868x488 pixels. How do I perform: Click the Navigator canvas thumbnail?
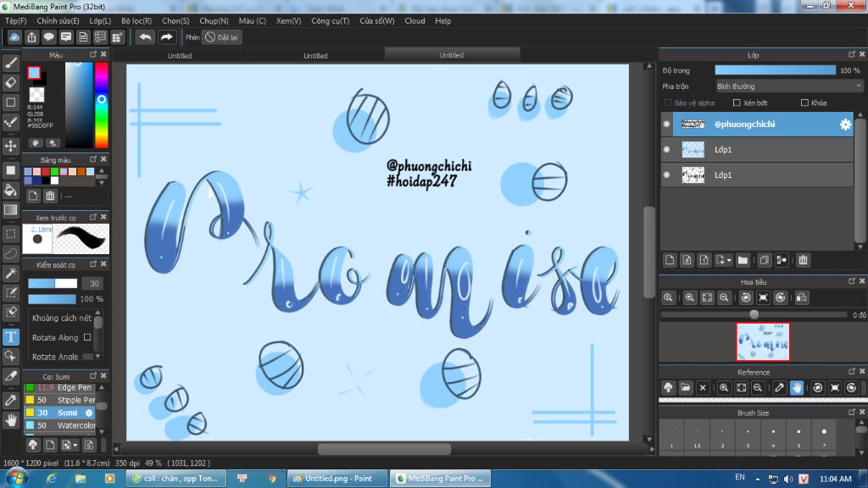[763, 342]
